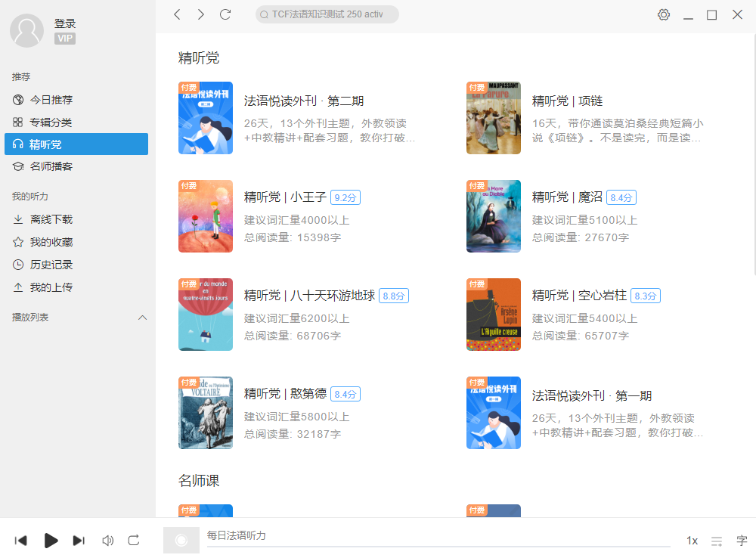Open the 1x playback speed selector
The image size is (756, 558).
point(692,541)
